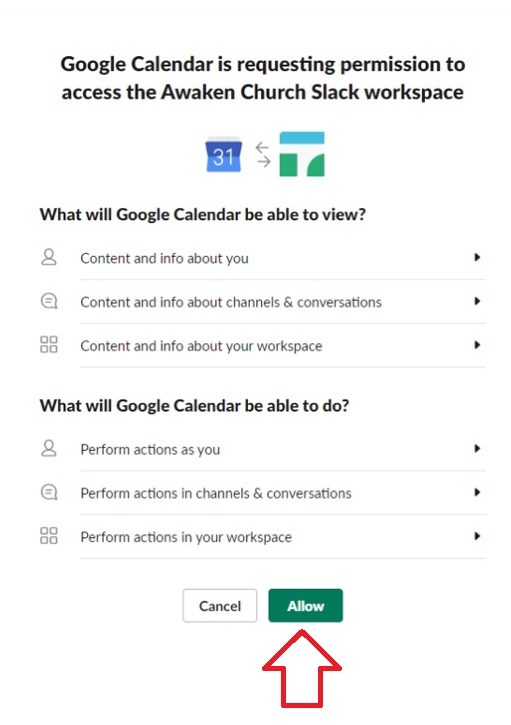Expand arrow for Perform actions as you
This screenshot has width=511, height=725.
477,449
